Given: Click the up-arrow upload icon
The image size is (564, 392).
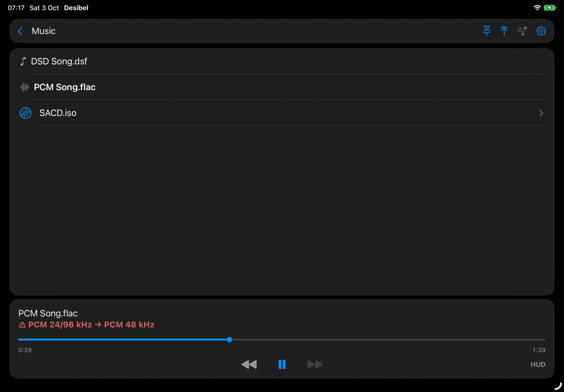Looking at the screenshot, I should tap(504, 31).
